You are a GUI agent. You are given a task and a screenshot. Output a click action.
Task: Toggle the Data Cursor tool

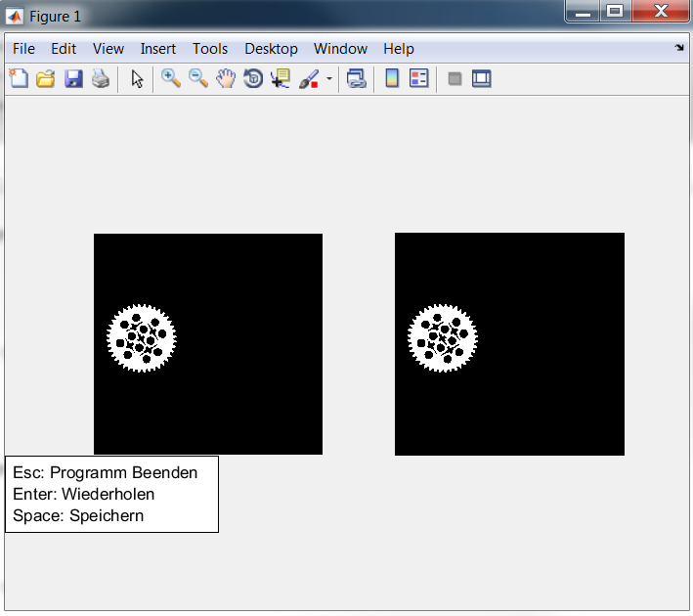(x=282, y=79)
